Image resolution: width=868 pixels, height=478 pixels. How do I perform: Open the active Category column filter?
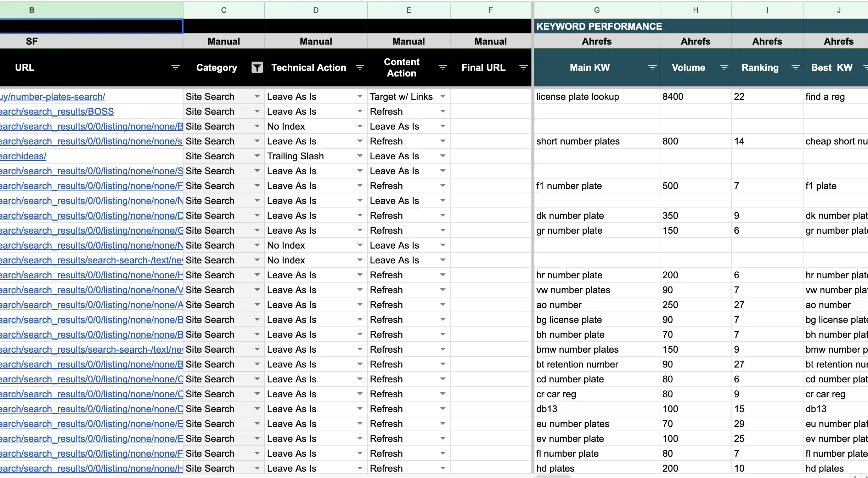(x=257, y=67)
